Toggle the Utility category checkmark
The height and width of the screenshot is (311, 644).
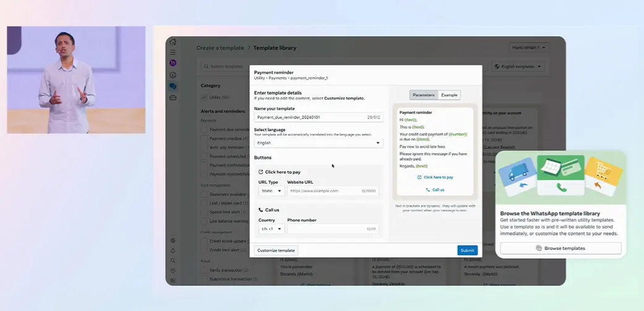(x=204, y=97)
